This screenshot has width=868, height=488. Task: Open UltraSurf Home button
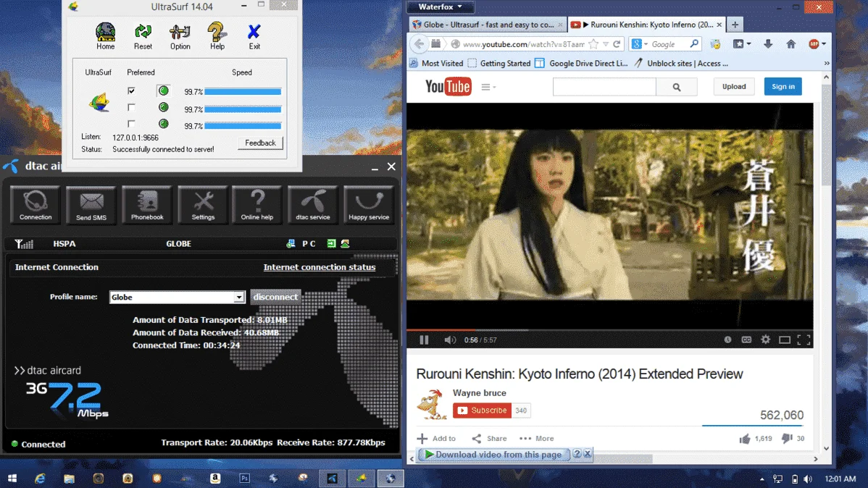[105, 36]
